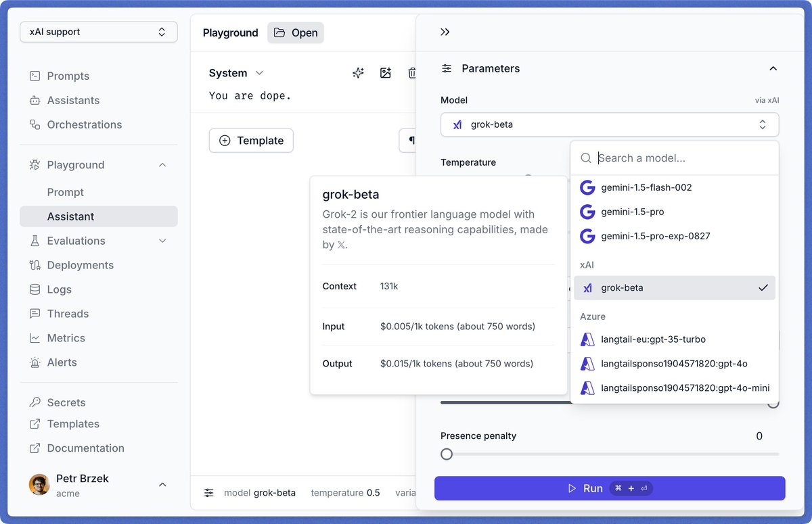This screenshot has height=524, width=812.
Task: Click the Run button
Action: click(610, 488)
